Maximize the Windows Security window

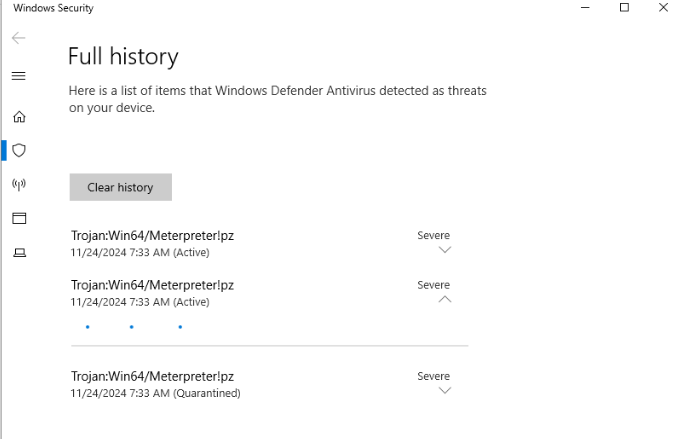(624, 8)
